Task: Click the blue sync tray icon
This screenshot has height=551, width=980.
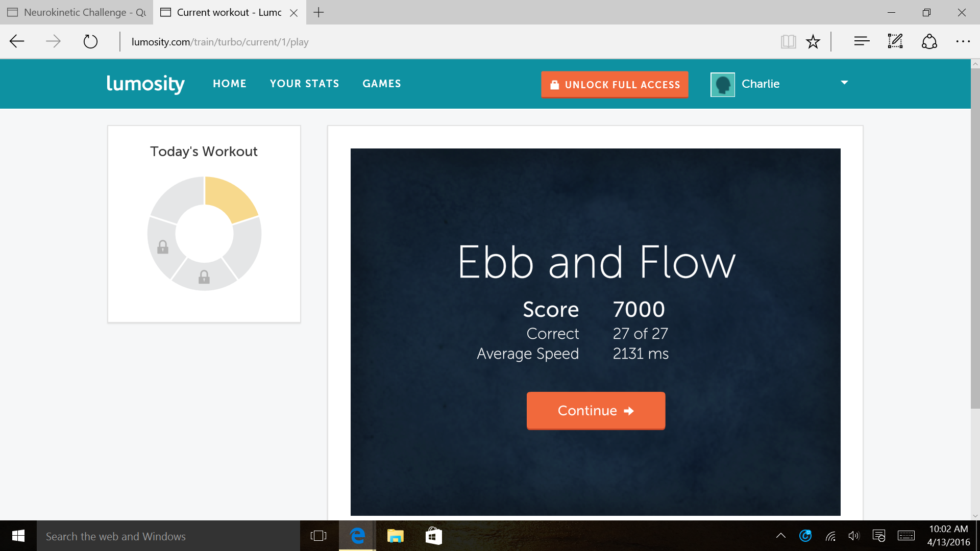Action: 805,536
